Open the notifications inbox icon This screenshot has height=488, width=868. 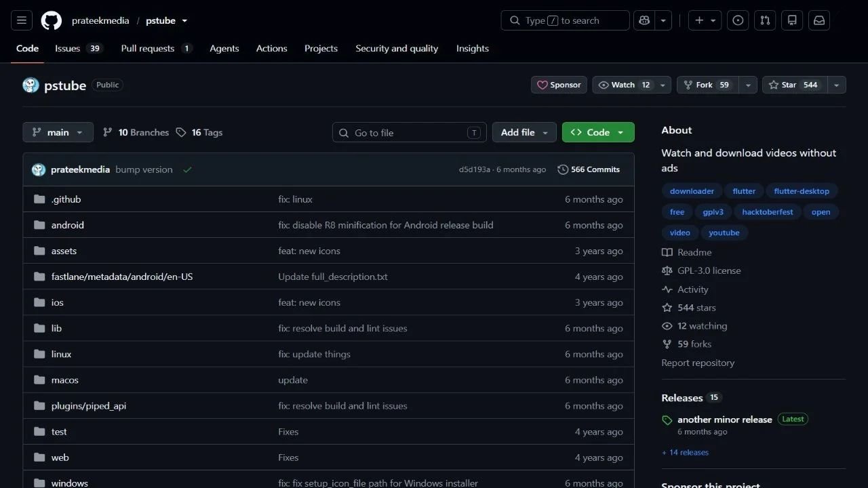tap(819, 20)
